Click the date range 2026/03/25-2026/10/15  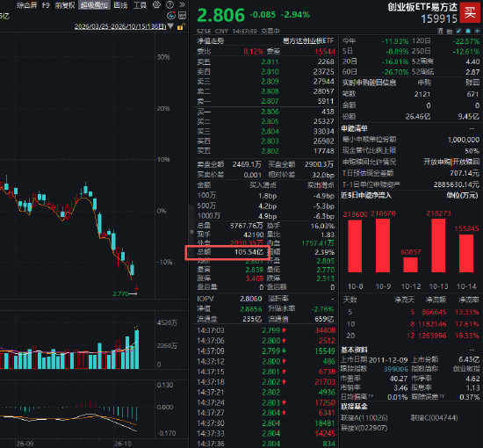pyautogui.click(x=120, y=26)
